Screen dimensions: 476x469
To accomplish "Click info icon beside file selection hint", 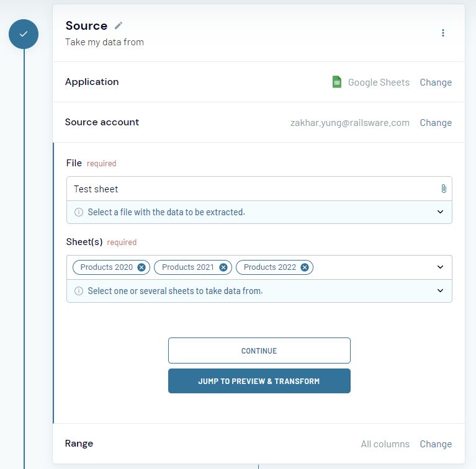I will tap(79, 212).
